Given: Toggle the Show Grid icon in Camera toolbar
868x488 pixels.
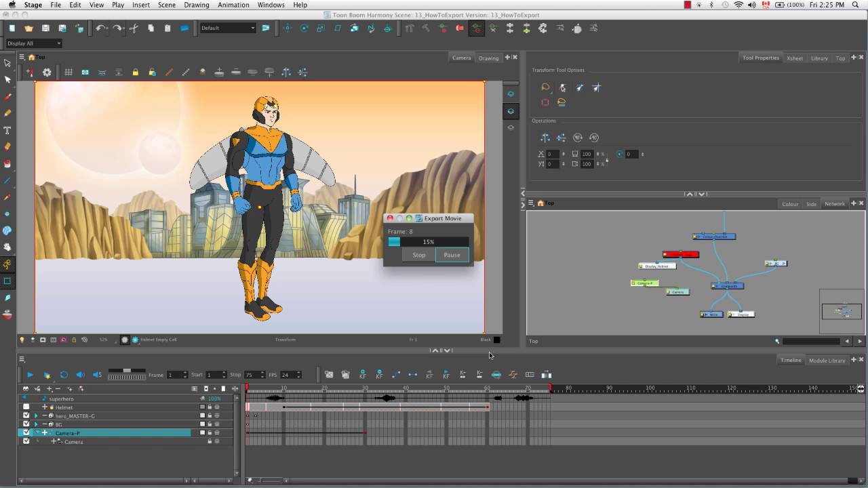Looking at the screenshot, I should tap(68, 72).
